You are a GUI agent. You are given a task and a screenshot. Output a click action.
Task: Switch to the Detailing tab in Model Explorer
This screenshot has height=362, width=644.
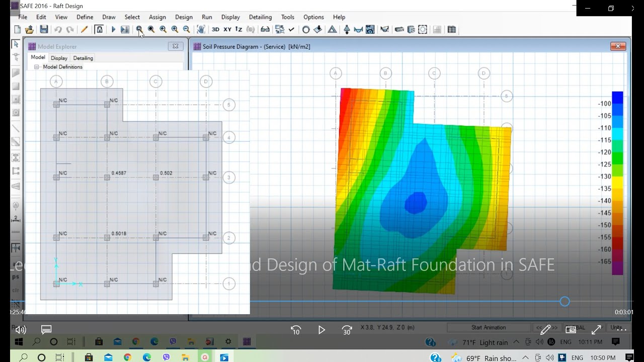pyautogui.click(x=83, y=58)
